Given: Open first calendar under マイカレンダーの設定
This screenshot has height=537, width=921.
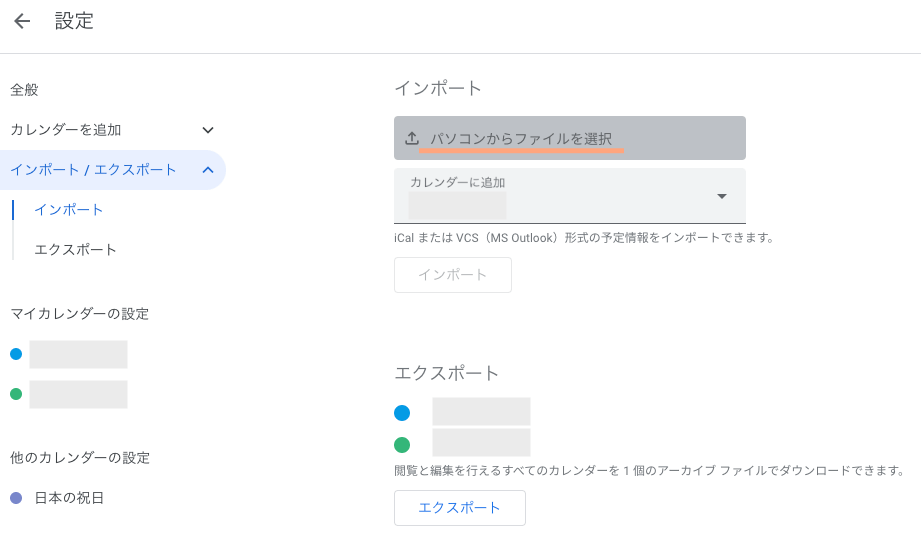Looking at the screenshot, I should click(78, 354).
